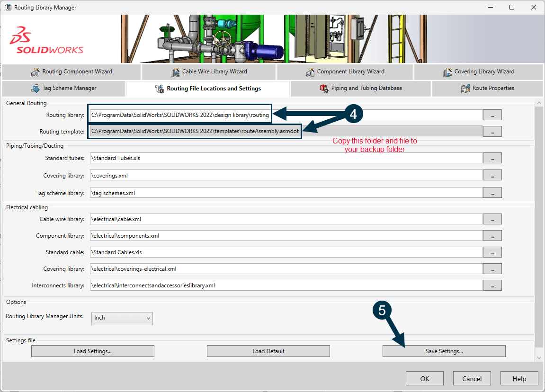Browse for the Routing library folder
Image resolution: width=545 pixels, height=392 pixels.
point(492,115)
